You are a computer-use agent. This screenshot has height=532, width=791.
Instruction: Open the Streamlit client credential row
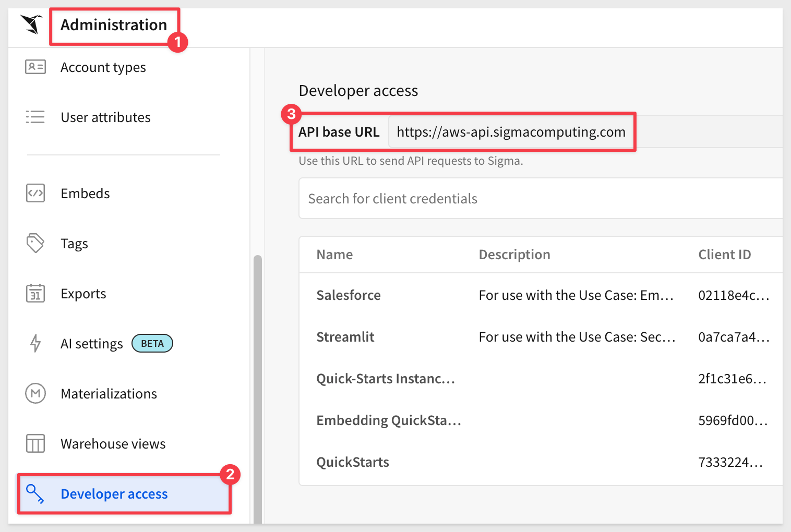coord(345,337)
